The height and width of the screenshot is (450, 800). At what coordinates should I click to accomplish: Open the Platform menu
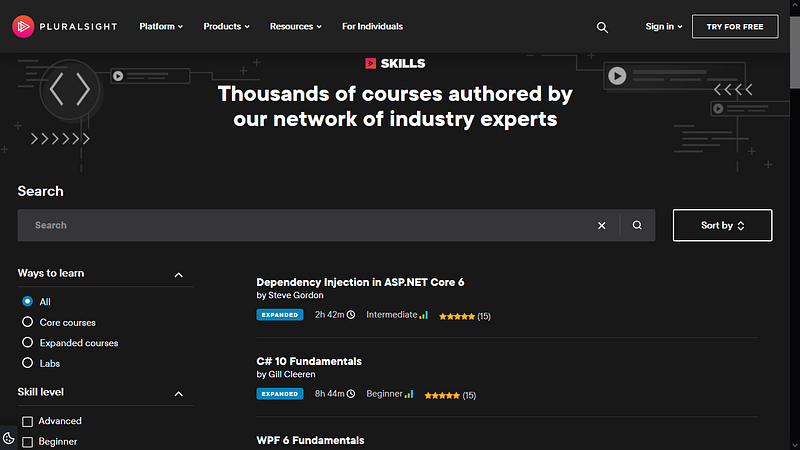161,27
